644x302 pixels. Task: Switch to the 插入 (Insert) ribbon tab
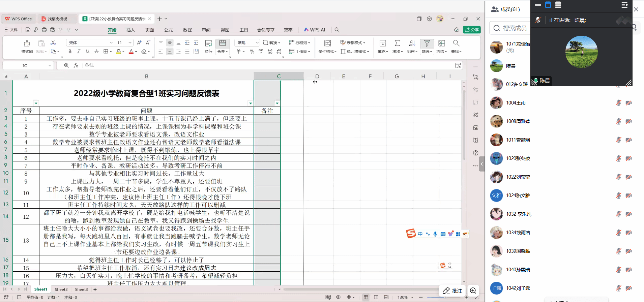pyautogui.click(x=130, y=30)
